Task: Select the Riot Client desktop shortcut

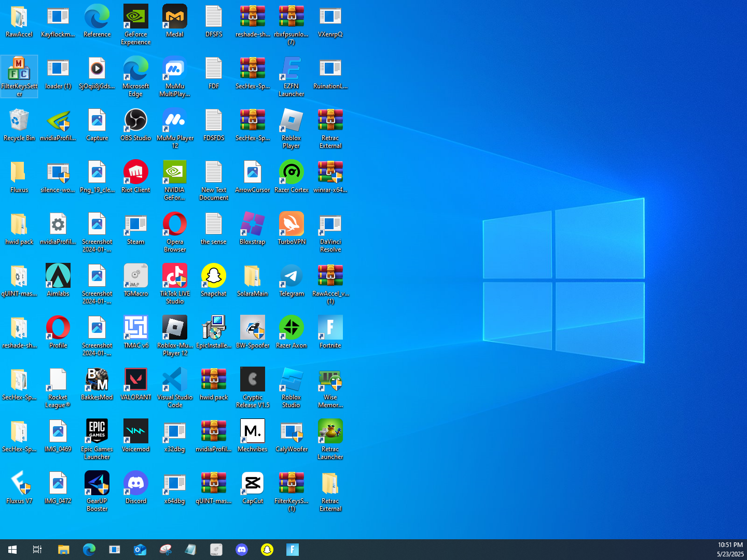Action: (135, 173)
